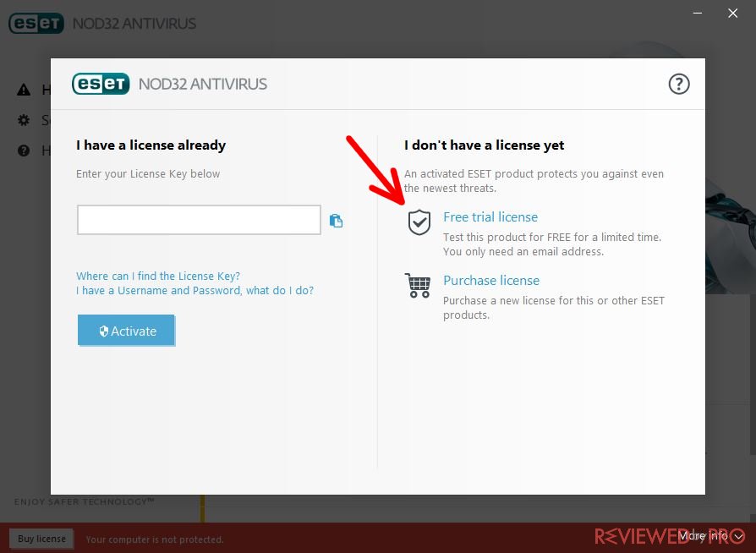The width and height of the screenshot is (756, 553).
Task: Click the warning triangle icon in sidebar
Action: coord(24,90)
